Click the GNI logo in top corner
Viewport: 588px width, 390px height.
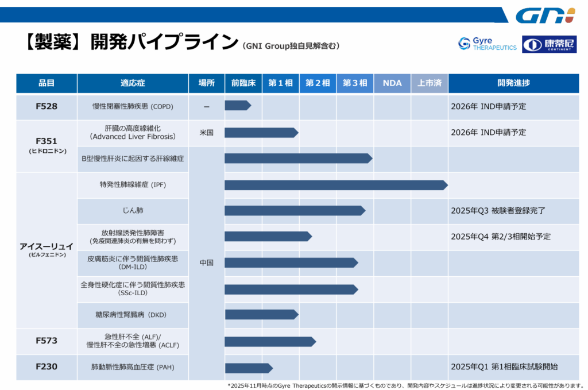545,16
